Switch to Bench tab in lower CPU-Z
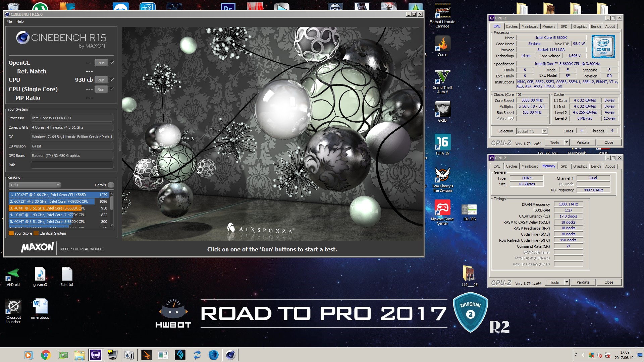Image resolution: width=644 pixels, height=362 pixels. point(596,166)
